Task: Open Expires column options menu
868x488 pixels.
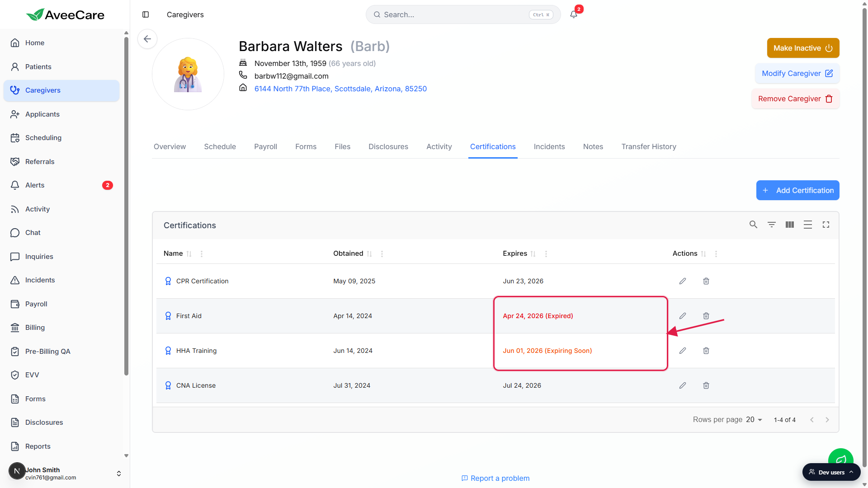Action: pyautogui.click(x=546, y=254)
